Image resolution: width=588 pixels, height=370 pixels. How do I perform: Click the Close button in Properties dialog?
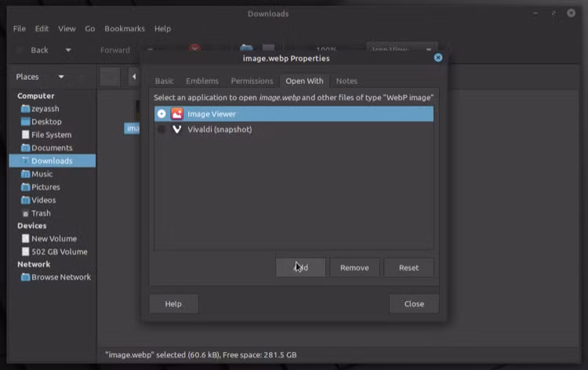point(414,303)
